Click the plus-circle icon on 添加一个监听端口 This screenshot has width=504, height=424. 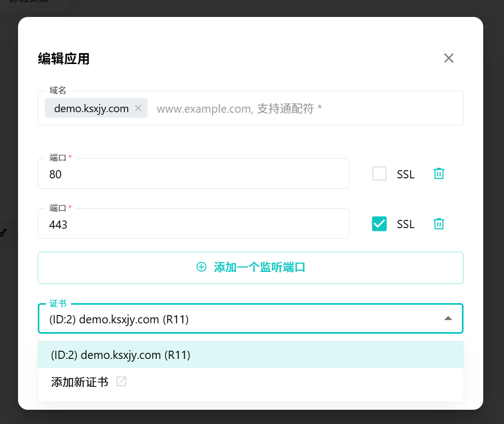pyautogui.click(x=202, y=268)
